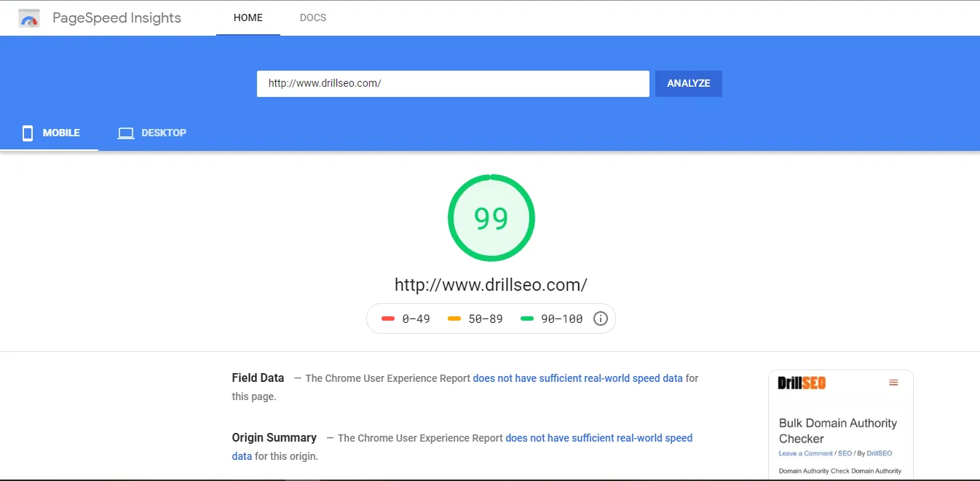Click the http://www.drillseo.com/ heading below the score

(x=491, y=284)
